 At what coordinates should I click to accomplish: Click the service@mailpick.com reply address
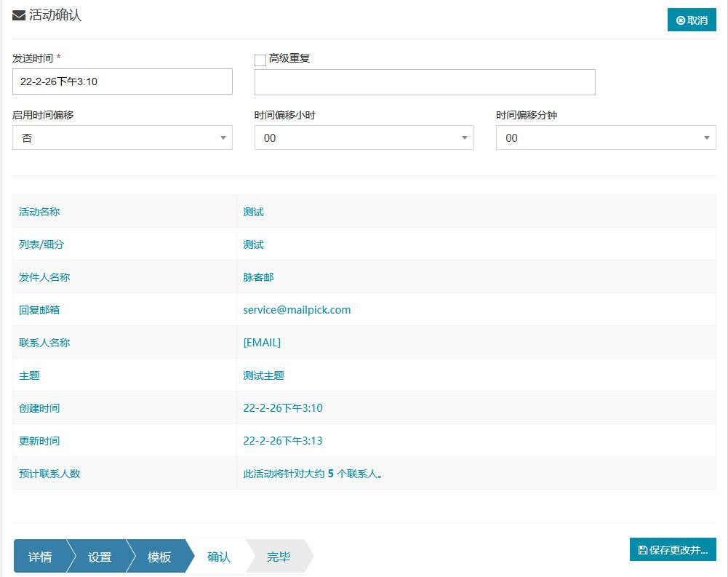pyautogui.click(x=297, y=310)
